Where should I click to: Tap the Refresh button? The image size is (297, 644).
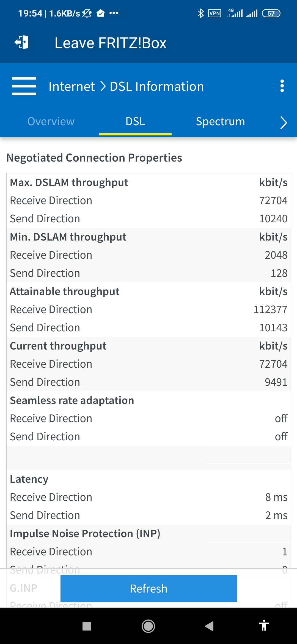[149, 588]
